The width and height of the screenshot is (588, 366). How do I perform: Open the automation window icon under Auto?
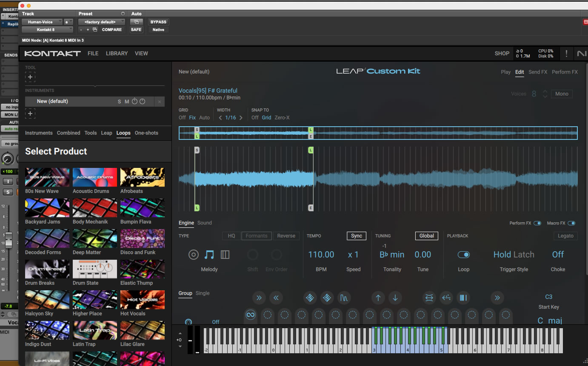tap(136, 22)
